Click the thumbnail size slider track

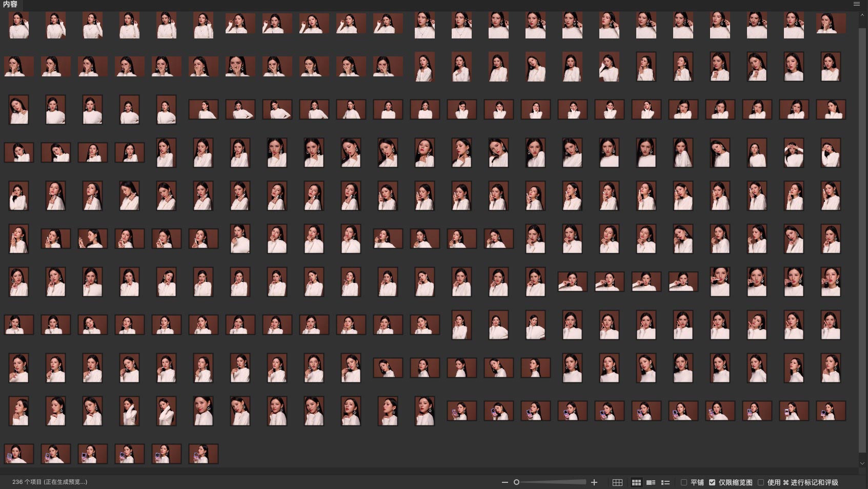[x=554, y=482]
